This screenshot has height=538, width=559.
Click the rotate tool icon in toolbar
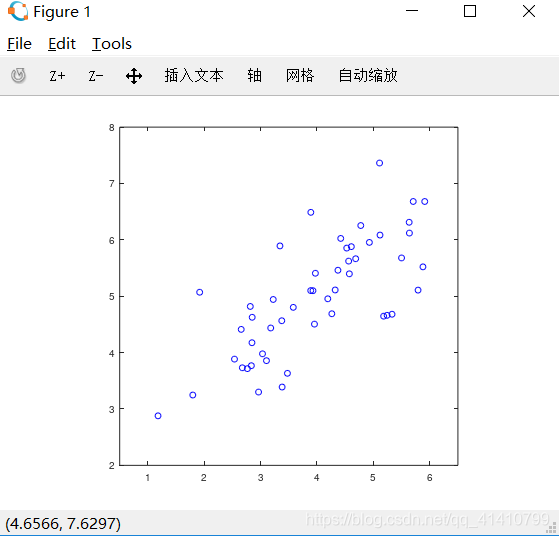point(18,76)
